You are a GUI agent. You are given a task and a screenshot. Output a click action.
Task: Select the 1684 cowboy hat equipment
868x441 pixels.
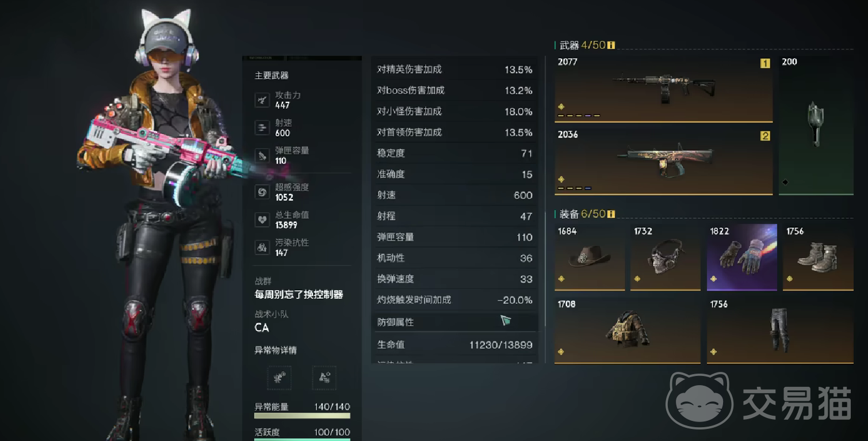point(590,257)
